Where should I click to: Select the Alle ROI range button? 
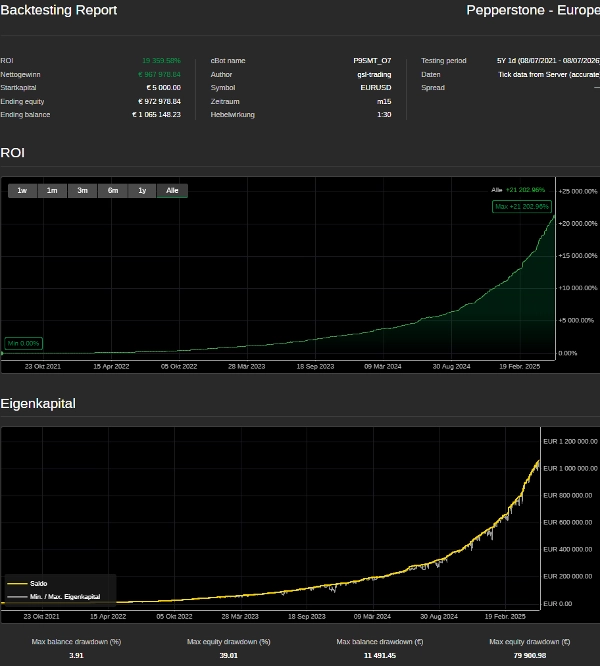click(172, 191)
